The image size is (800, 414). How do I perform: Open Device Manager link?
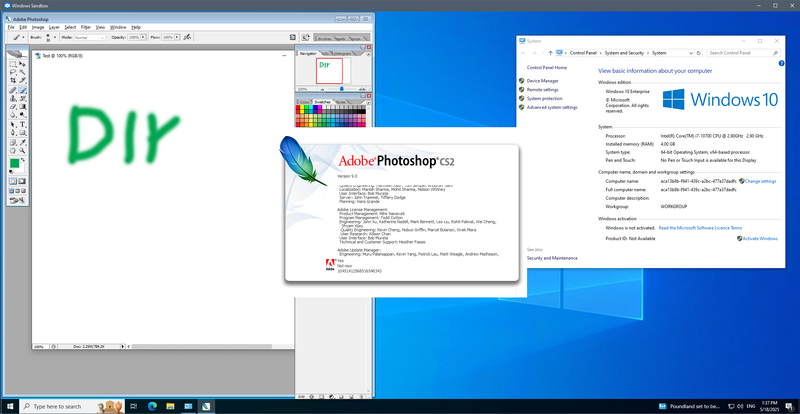coord(542,81)
